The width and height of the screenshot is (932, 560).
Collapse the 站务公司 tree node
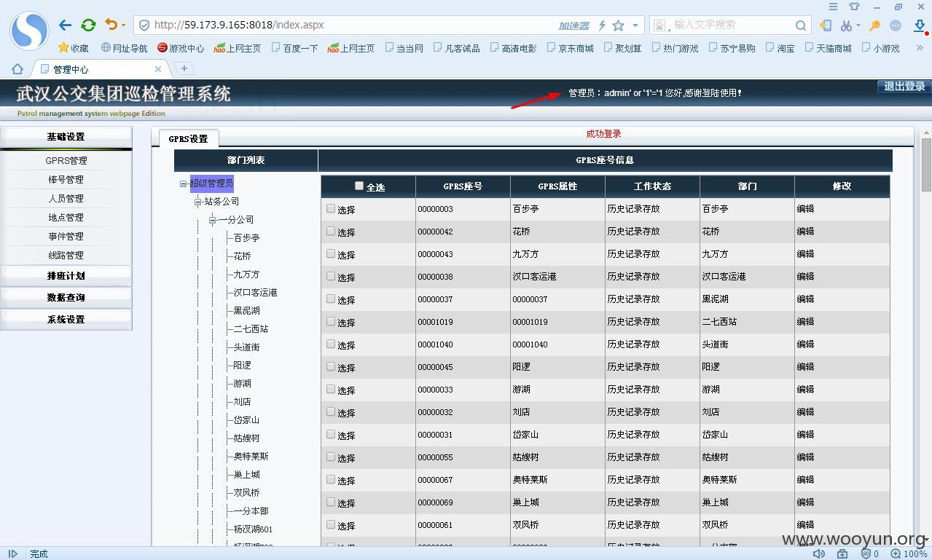197,202
